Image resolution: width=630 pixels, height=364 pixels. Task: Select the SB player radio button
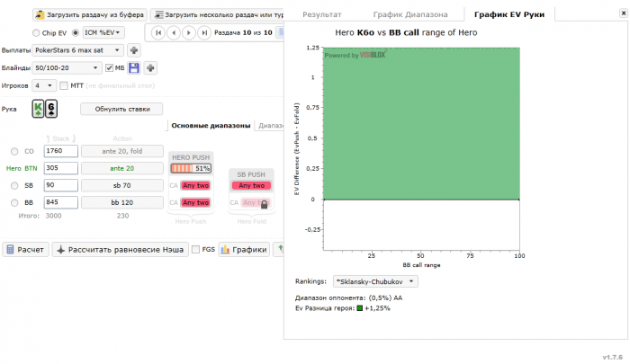[14, 185]
